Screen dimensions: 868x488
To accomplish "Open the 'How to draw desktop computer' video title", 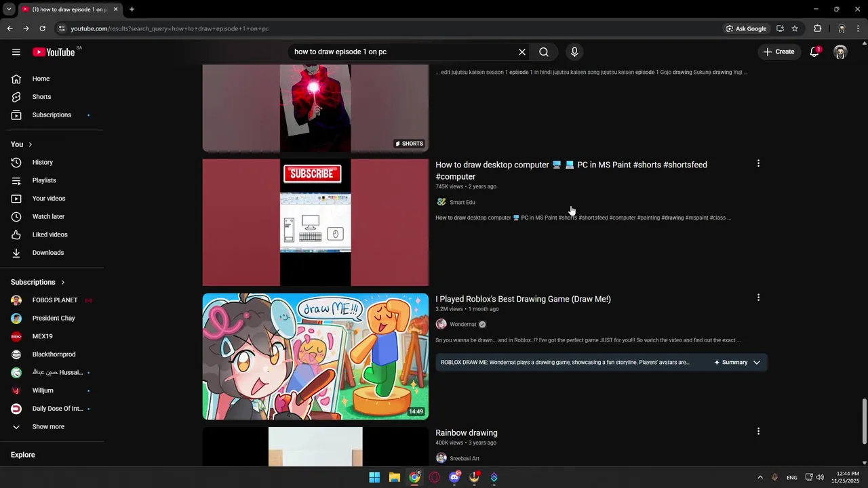I will click(571, 171).
